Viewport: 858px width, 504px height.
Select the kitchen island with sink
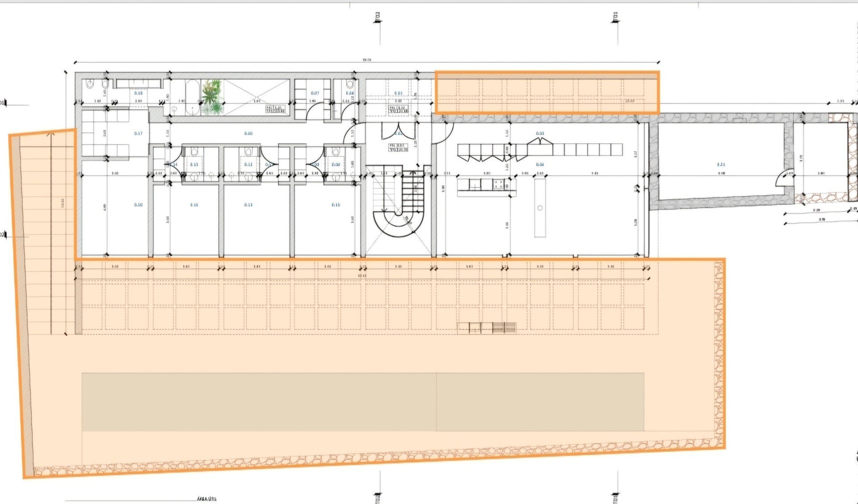540,207
